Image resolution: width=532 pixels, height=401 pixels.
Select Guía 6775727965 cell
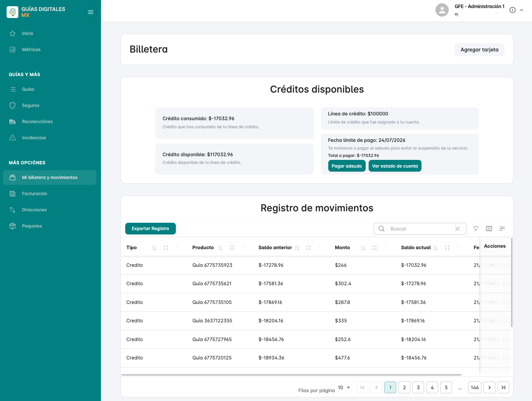[x=212, y=339]
